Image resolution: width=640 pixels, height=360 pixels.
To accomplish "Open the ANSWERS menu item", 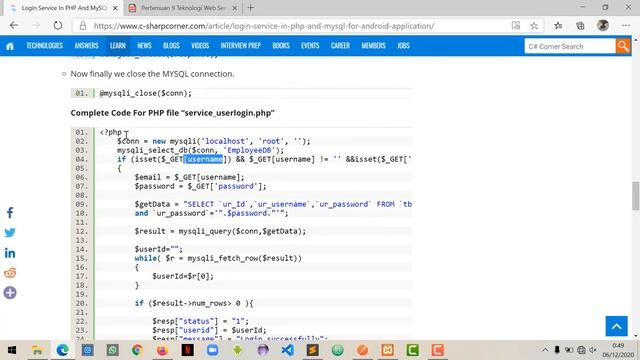I will [86, 46].
